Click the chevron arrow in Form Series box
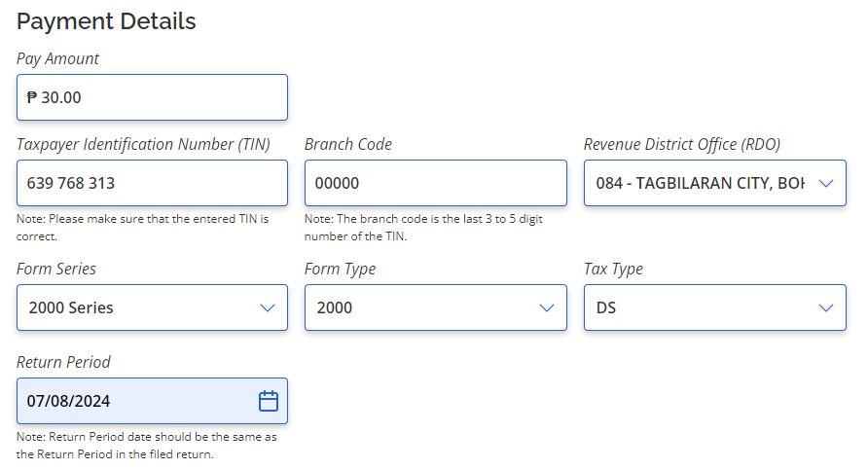 click(x=268, y=307)
